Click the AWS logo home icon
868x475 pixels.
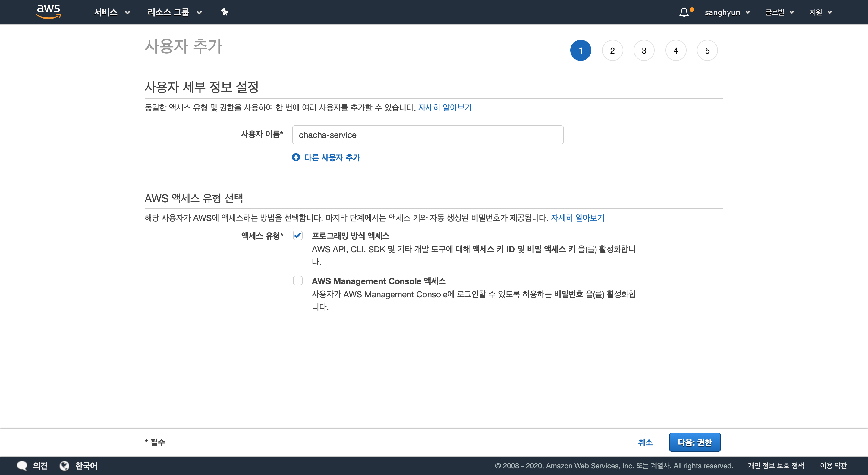pyautogui.click(x=49, y=11)
